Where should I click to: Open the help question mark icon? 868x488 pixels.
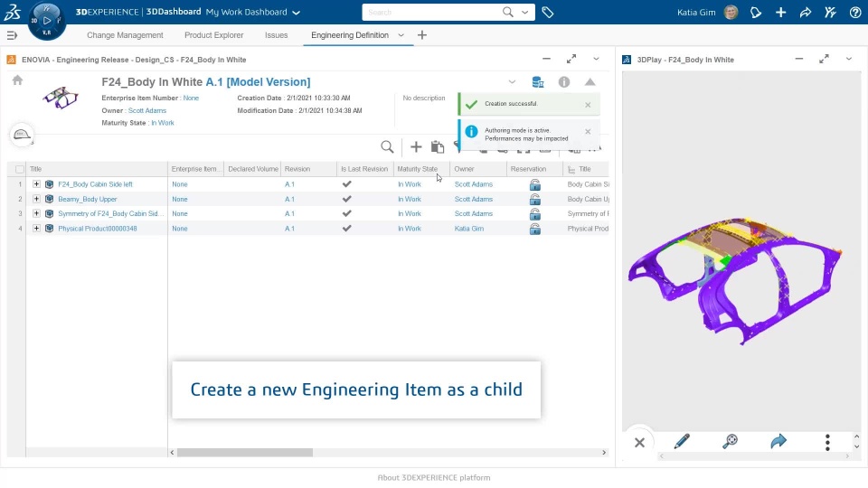tap(855, 13)
